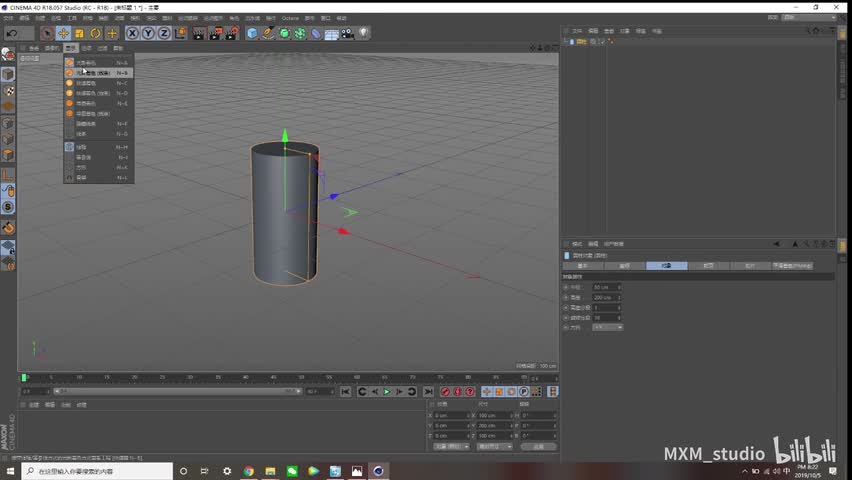Image resolution: width=852 pixels, height=480 pixels.
Task: Select the Rotate tool icon
Action: 96,33
